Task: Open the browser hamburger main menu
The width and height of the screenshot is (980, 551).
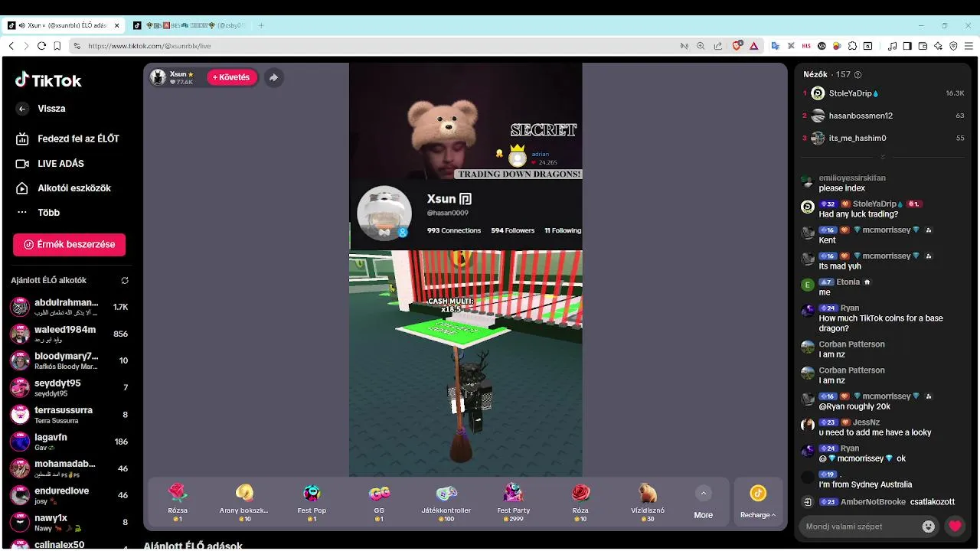Action: click(x=969, y=46)
